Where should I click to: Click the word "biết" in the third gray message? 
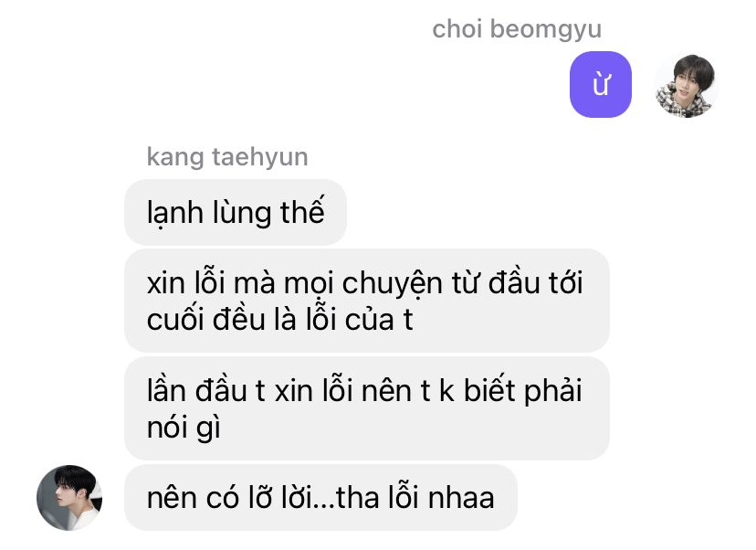(488, 390)
